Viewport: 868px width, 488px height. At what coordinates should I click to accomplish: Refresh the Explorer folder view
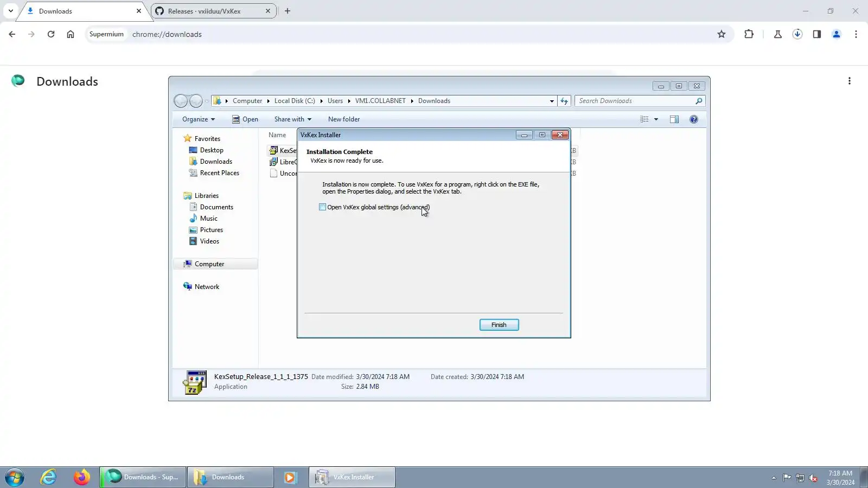click(564, 101)
